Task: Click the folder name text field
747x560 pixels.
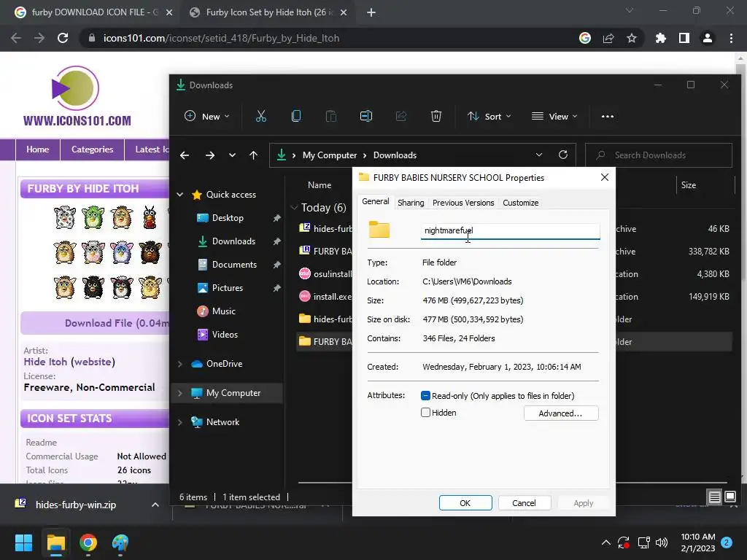Action: pyautogui.click(x=510, y=230)
